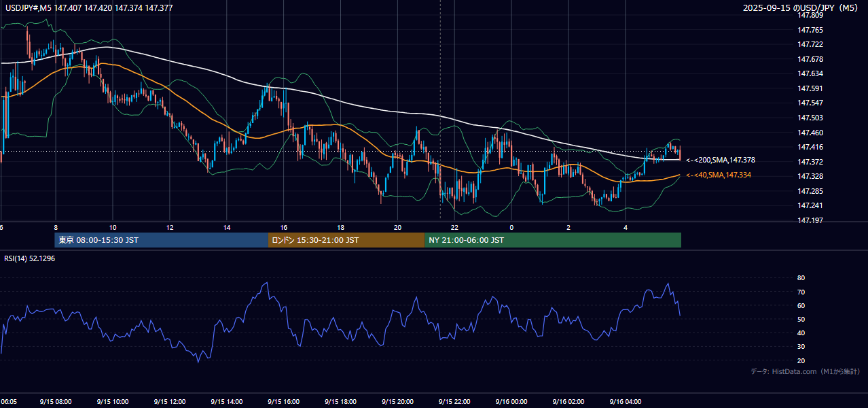The width and height of the screenshot is (868, 408).
Task: Click hour label 14 under price chart
Action: (227, 227)
